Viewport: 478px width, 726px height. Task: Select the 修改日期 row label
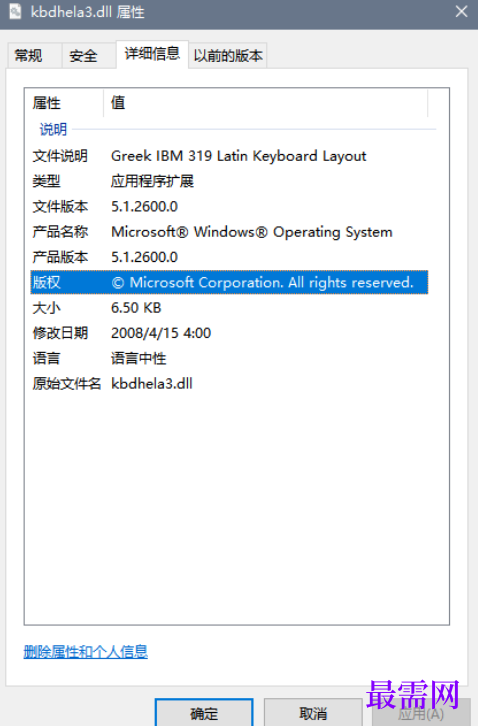[60, 333]
